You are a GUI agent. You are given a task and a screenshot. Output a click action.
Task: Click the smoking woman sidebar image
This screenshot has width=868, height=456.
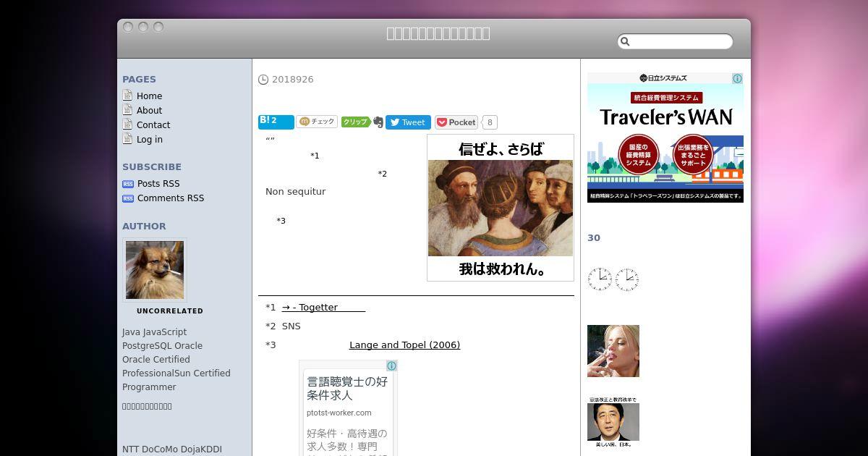point(613,351)
